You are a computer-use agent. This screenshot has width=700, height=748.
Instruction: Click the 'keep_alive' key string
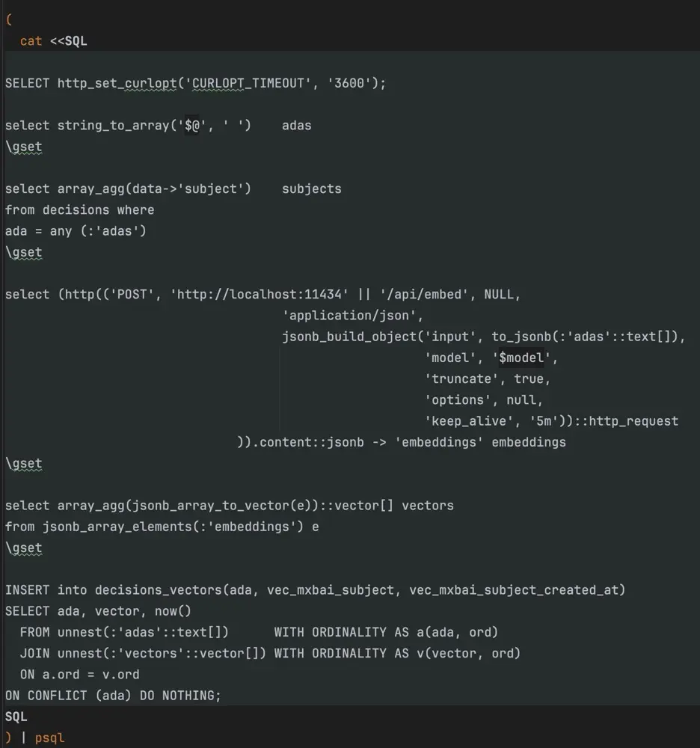(464, 421)
